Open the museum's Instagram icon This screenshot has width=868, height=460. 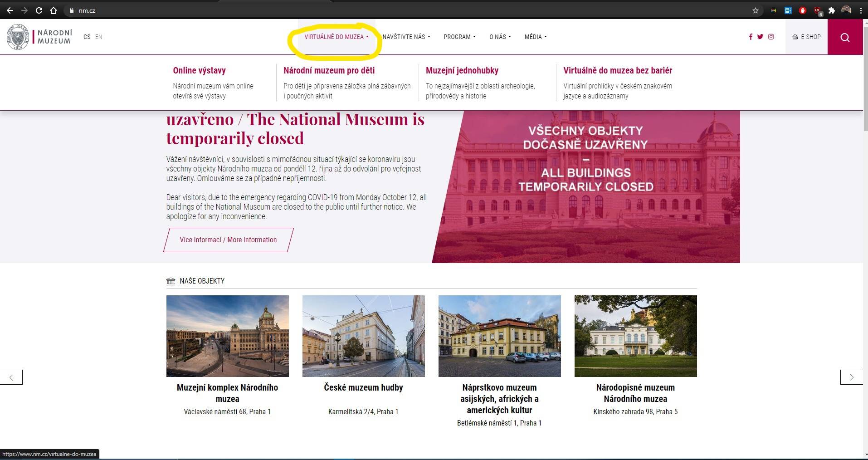pos(771,37)
